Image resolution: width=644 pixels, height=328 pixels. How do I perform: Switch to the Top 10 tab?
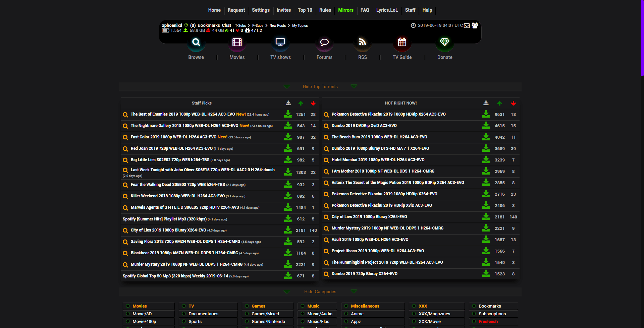305,10
